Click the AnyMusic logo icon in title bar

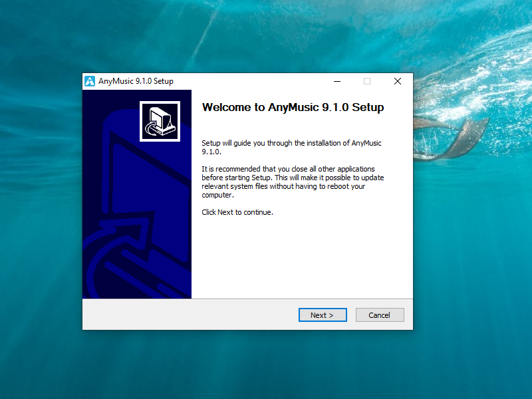click(90, 81)
